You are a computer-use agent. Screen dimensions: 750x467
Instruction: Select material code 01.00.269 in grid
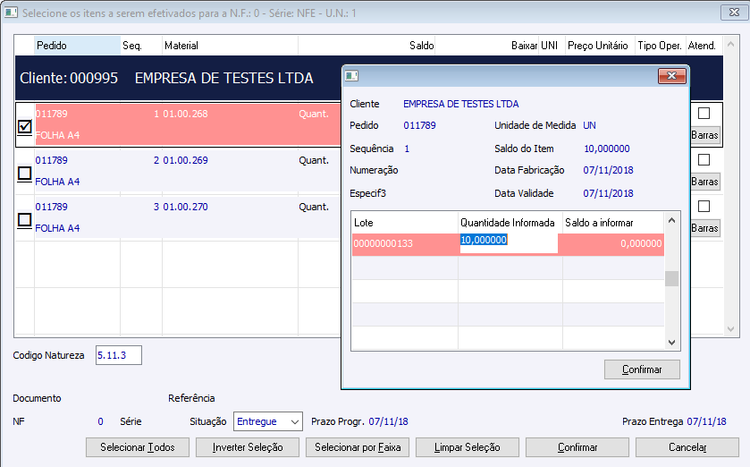(186, 160)
